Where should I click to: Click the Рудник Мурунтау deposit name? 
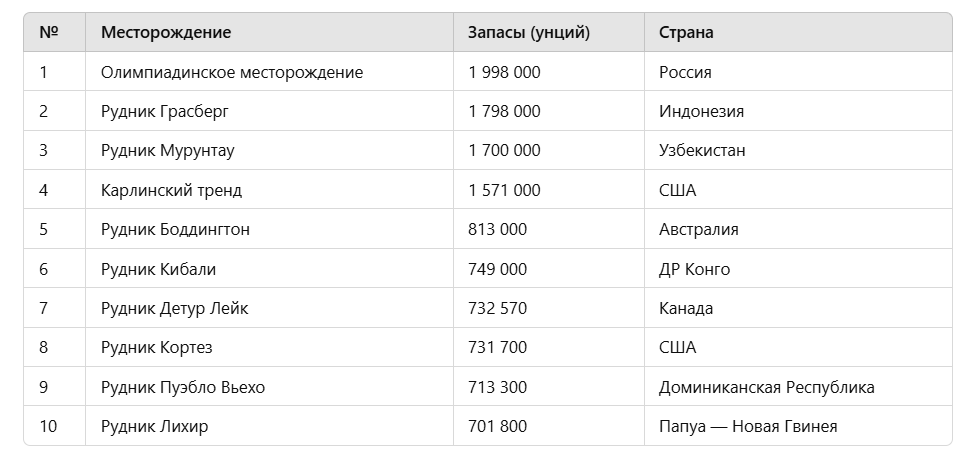168,151
